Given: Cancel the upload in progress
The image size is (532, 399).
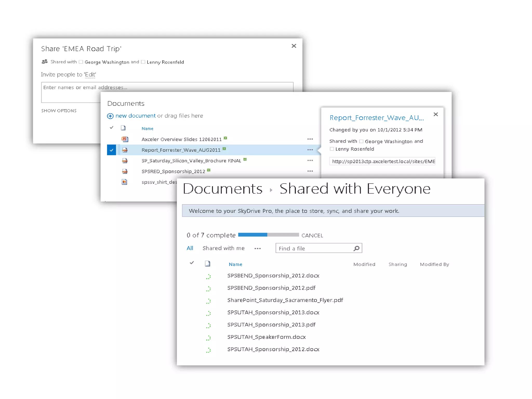Looking at the screenshot, I should (312, 235).
